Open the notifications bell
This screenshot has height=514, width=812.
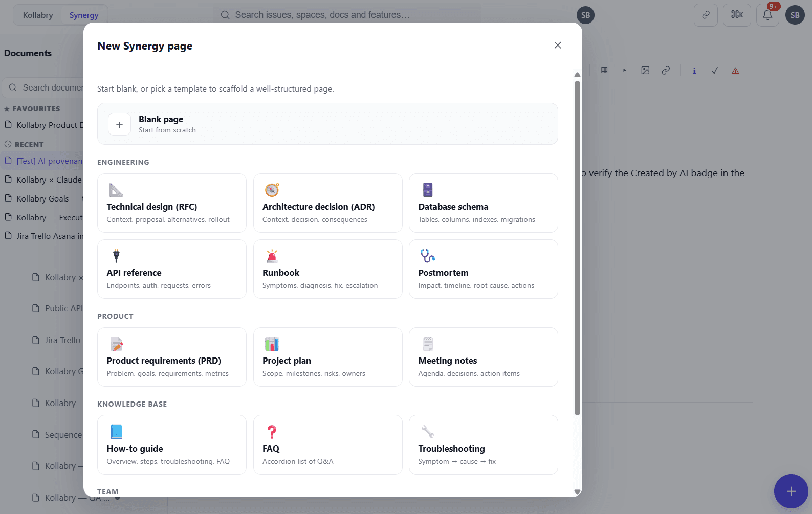click(x=767, y=15)
